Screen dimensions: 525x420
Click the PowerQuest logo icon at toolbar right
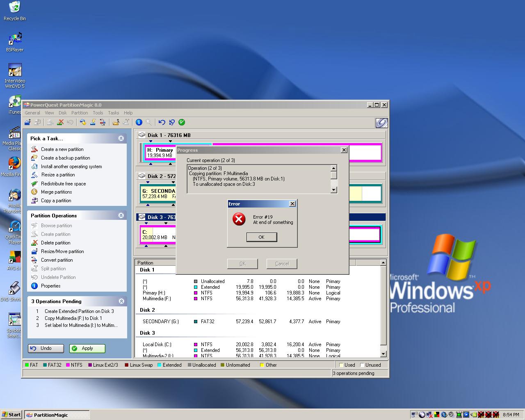coord(381,123)
